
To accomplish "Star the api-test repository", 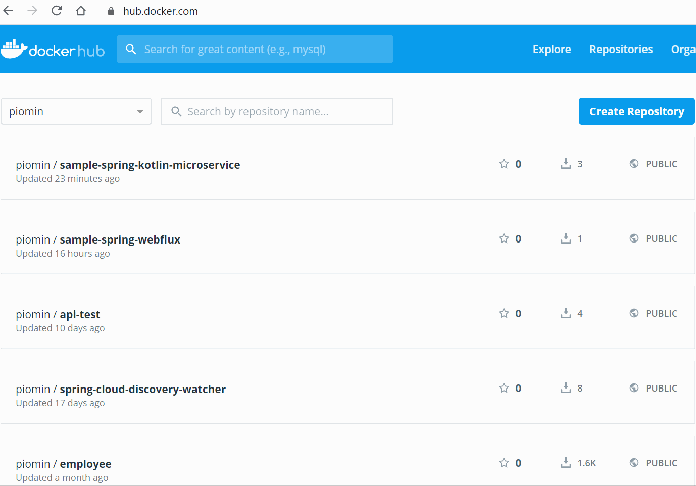I will click(504, 313).
